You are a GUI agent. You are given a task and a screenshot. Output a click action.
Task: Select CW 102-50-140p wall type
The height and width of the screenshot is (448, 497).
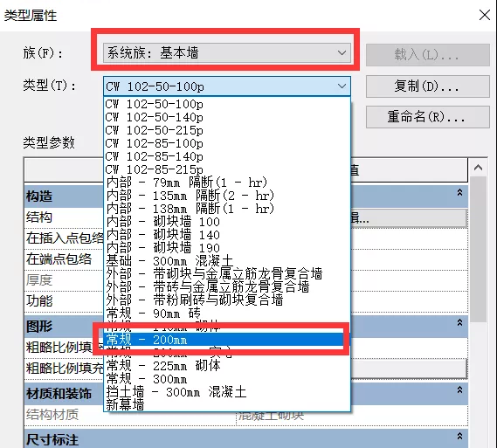click(227, 117)
